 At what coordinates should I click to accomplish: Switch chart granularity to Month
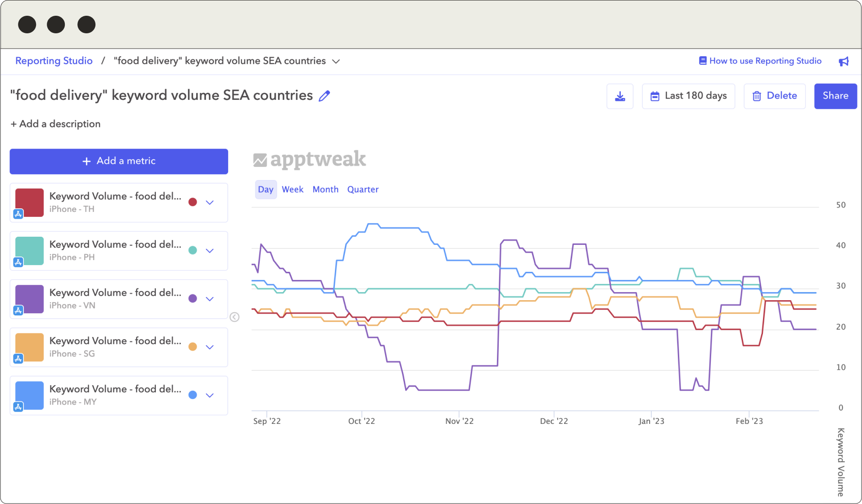pos(325,189)
